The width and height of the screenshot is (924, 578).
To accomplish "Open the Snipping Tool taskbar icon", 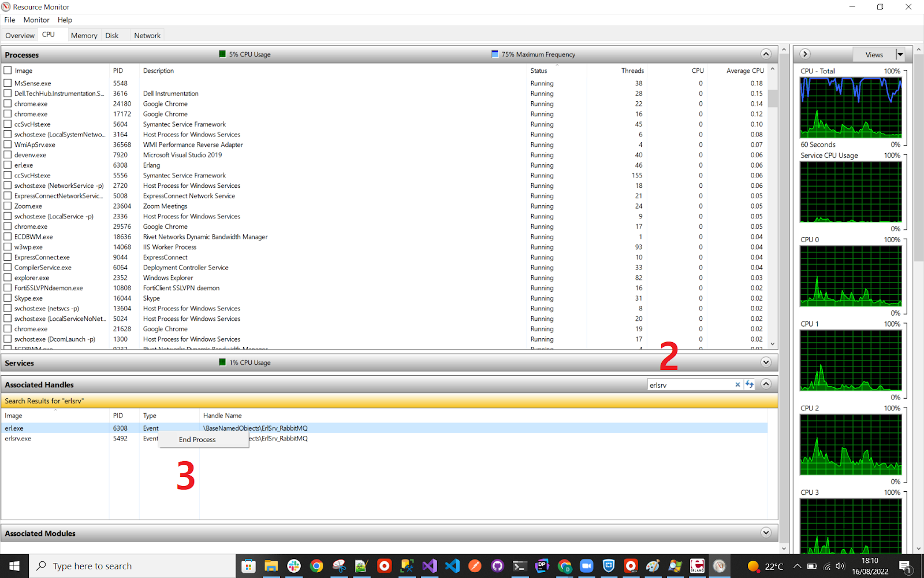I will click(x=339, y=566).
